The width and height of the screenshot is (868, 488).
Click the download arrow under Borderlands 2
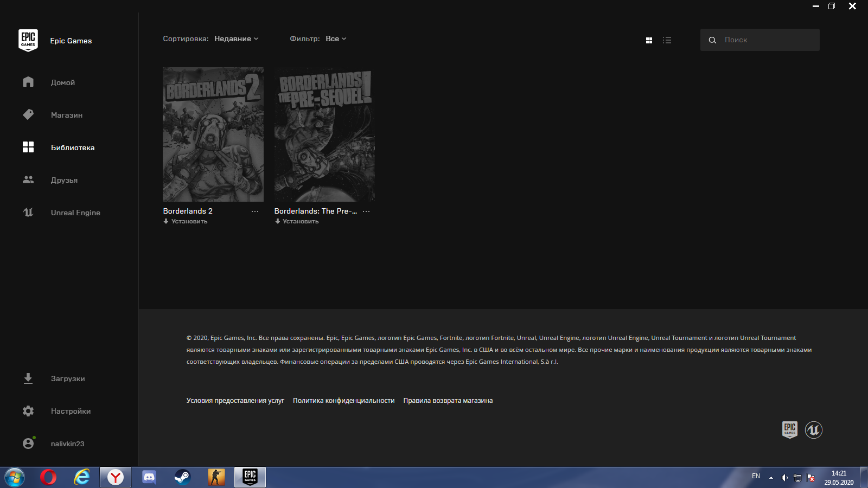(166, 221)
